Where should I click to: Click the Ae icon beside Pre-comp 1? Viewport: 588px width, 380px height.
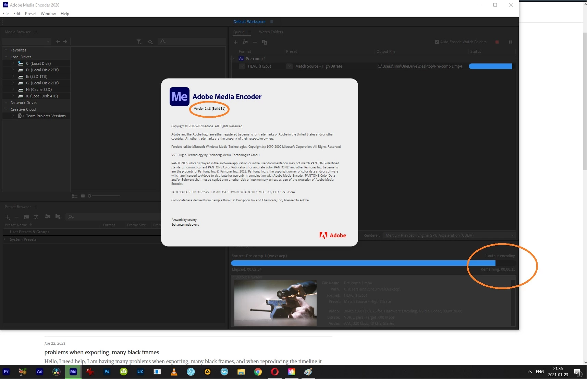pyautogui.click(x=241, y=59)
